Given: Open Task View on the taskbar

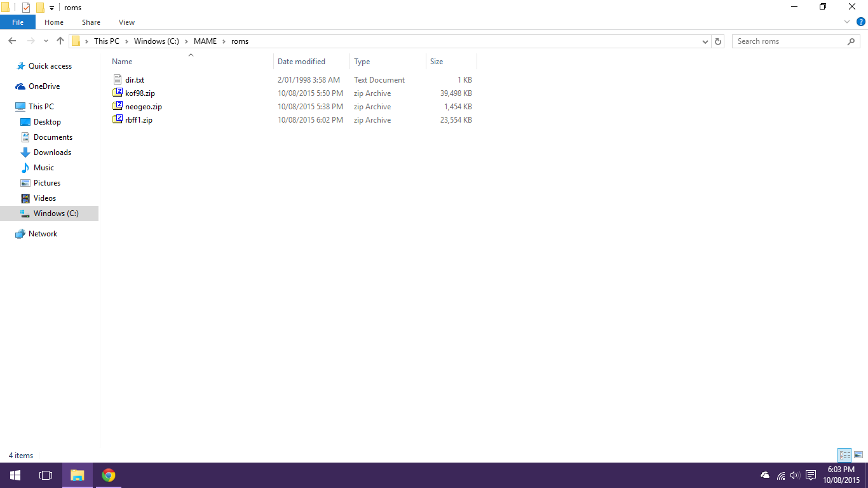Looking at the screenshot, I should pos(46,475).
